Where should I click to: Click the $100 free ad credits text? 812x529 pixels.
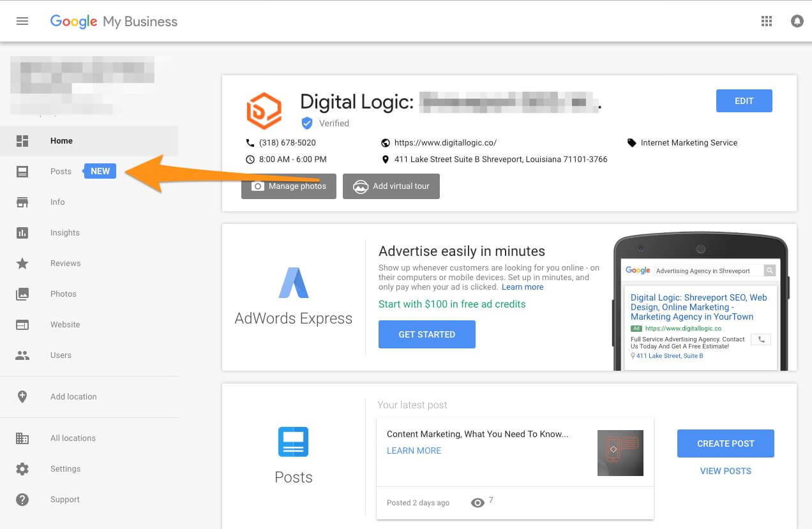(452, 304)
